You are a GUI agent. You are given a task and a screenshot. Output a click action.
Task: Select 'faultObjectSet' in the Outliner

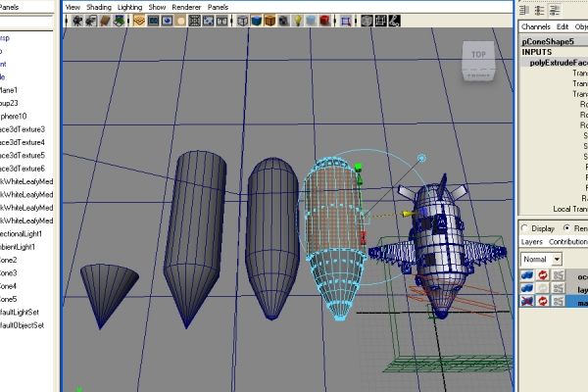[x=23, y=325]
